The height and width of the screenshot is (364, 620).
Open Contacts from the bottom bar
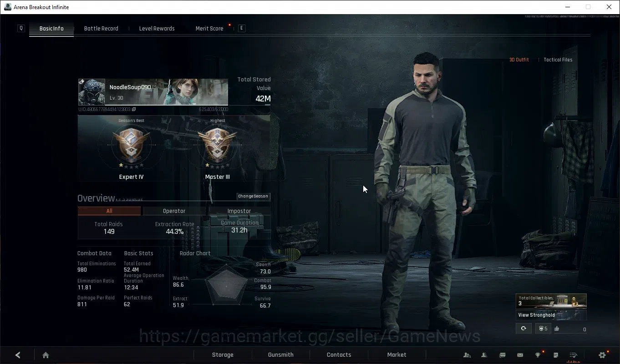(x=339, y=355)
